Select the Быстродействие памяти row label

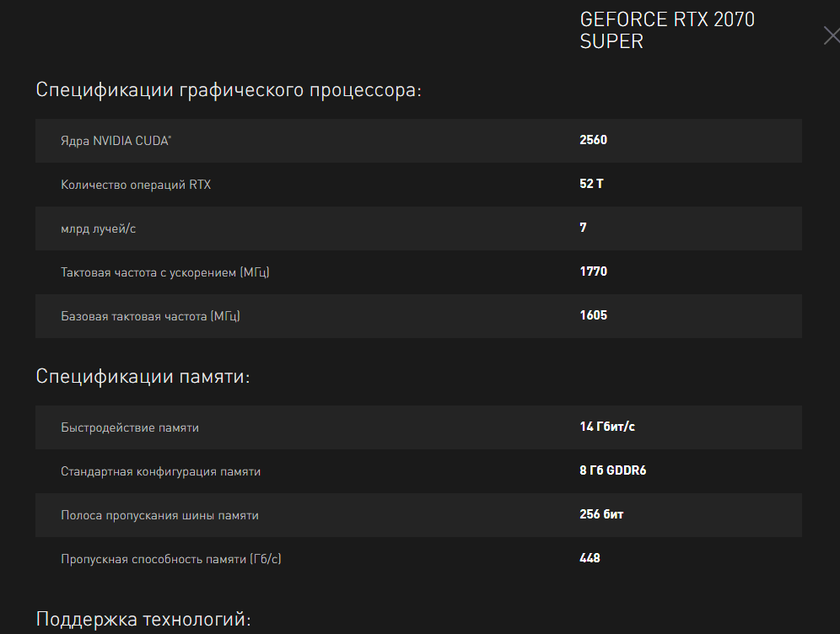[x=130, y=427]
